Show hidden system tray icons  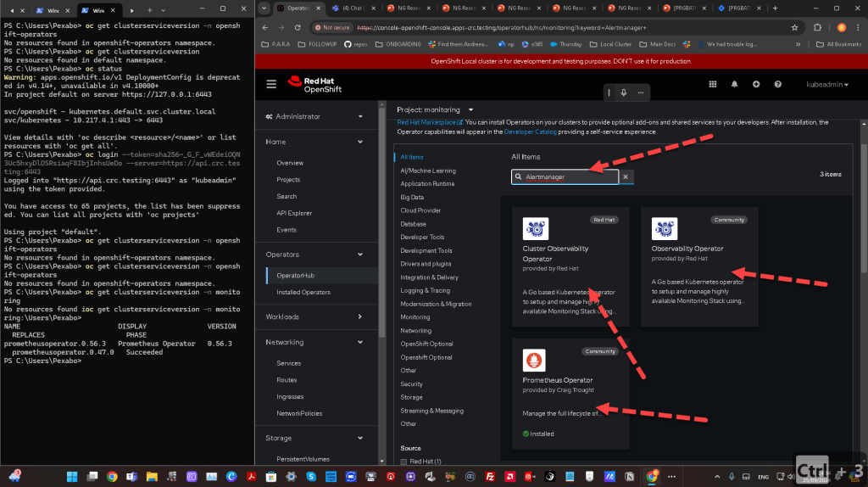717,477
